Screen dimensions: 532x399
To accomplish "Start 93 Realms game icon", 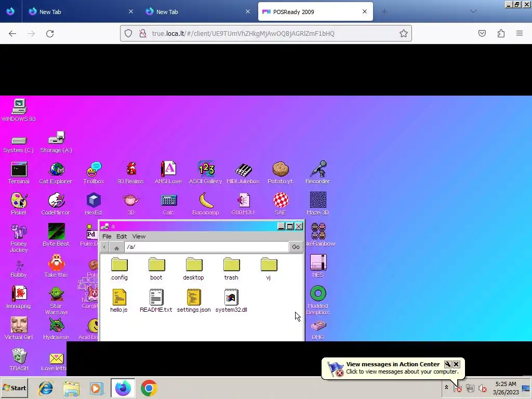I will click(x=130, y=173).
